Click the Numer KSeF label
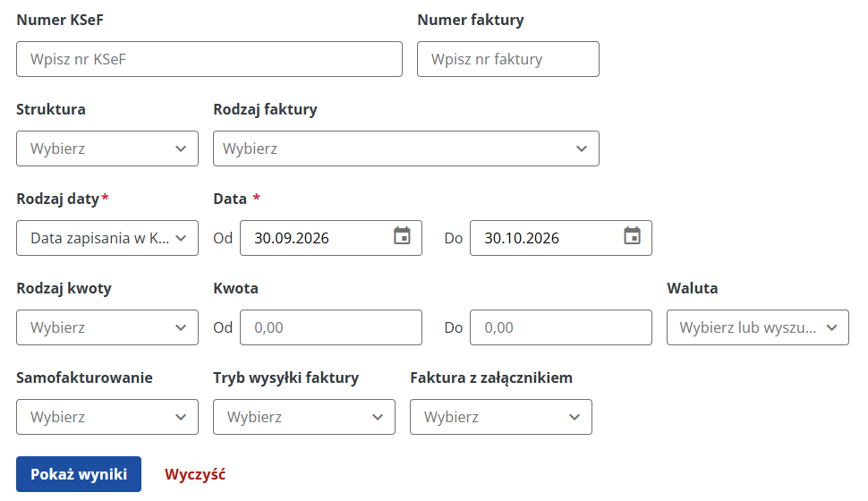The height and width of the screenshot is (501, 868). click(x=60, y=20)
